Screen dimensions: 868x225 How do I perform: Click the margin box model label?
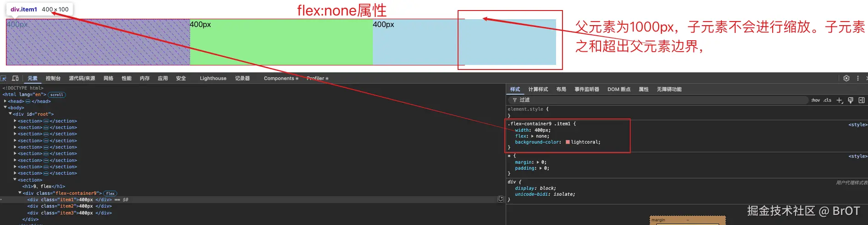658,220
